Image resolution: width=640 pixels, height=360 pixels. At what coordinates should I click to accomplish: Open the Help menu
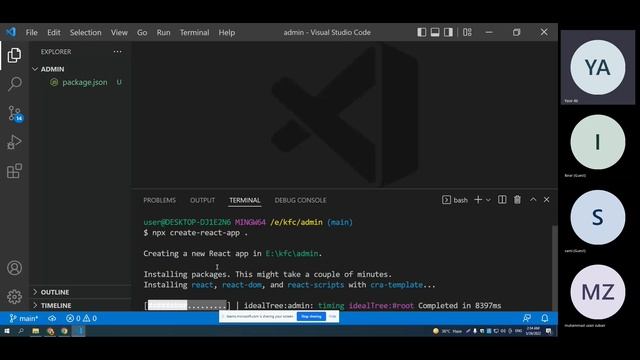click(227, 32)
